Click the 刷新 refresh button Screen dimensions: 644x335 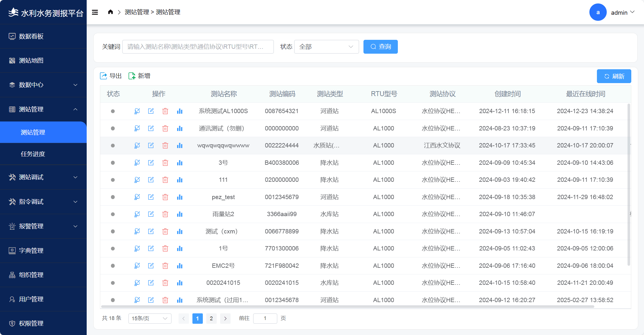click(x=614, y=76)
